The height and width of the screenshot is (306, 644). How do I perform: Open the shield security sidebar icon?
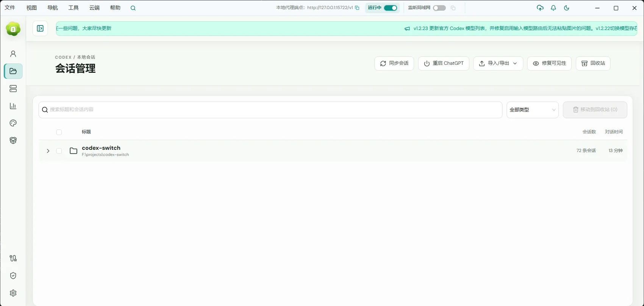coord(13,276)
